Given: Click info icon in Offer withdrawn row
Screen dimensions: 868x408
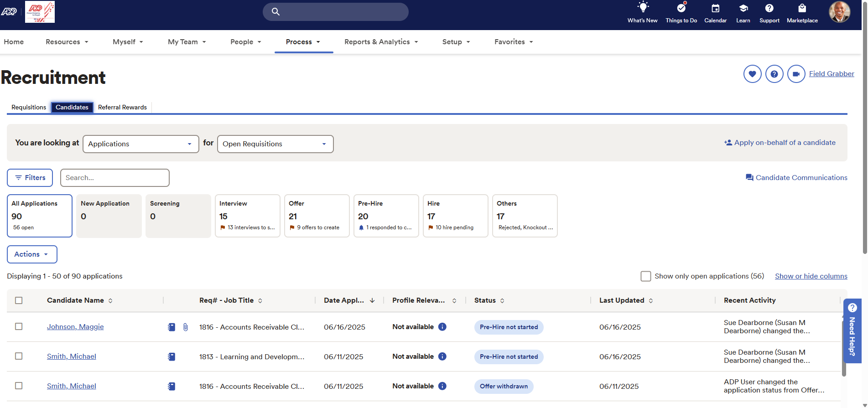Looking at the screenshot, I should tap(442, 386).
